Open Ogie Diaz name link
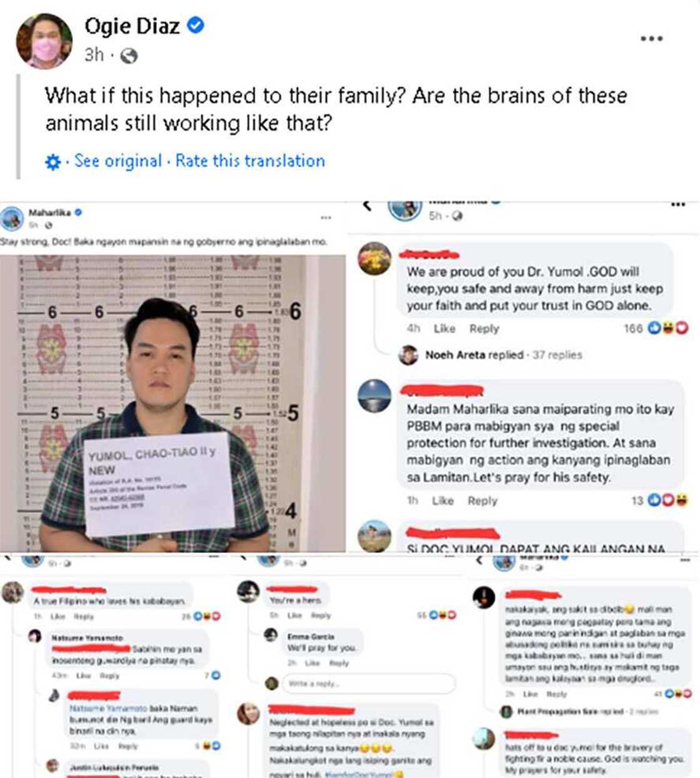 point(132,26)
